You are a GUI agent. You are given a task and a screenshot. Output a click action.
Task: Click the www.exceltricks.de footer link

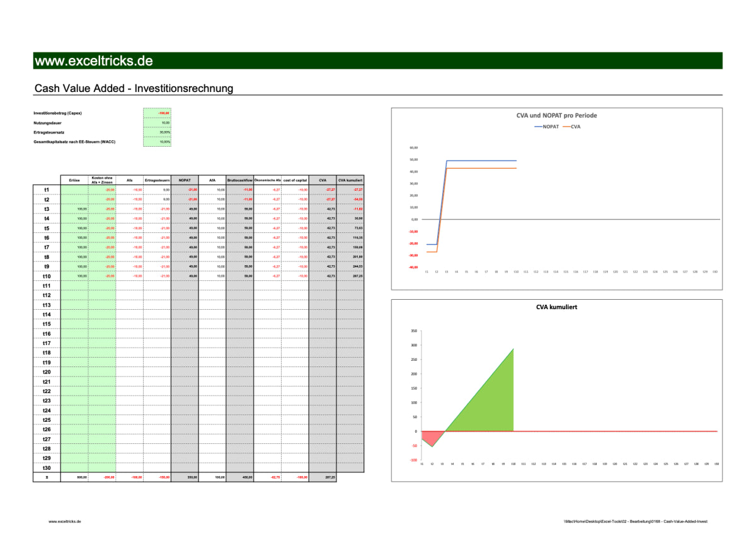[x=65, y=521]
